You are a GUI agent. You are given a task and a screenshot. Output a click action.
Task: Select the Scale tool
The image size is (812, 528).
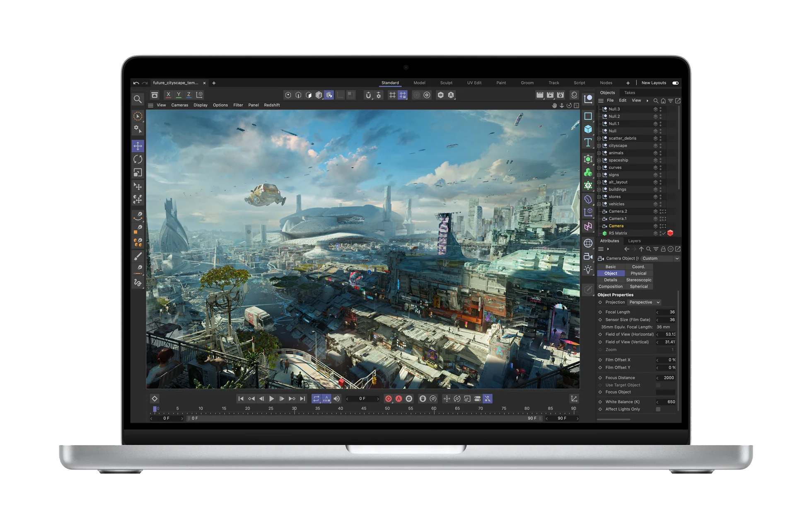pyautogui.click(x=138, y=172)
